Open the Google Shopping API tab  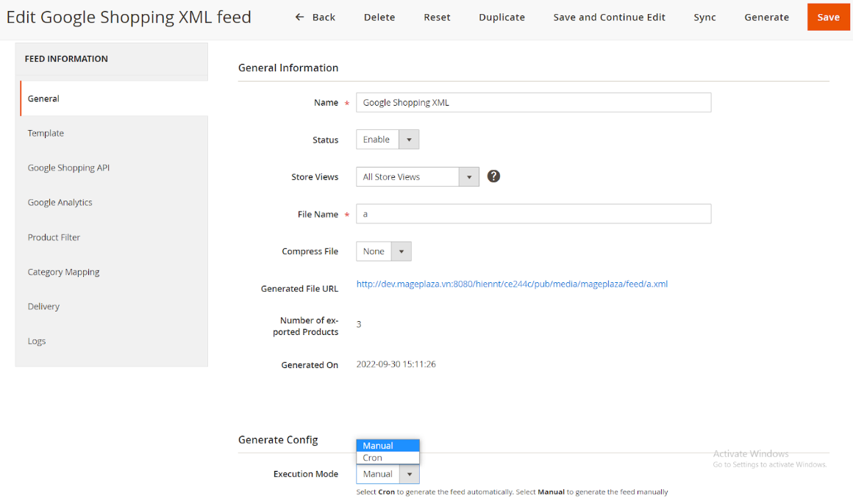68,168
